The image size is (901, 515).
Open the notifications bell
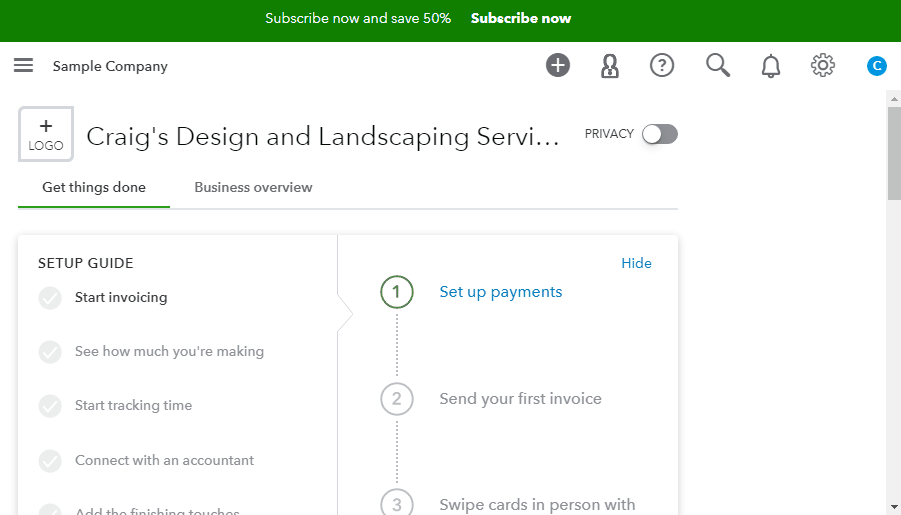[770, 67]
